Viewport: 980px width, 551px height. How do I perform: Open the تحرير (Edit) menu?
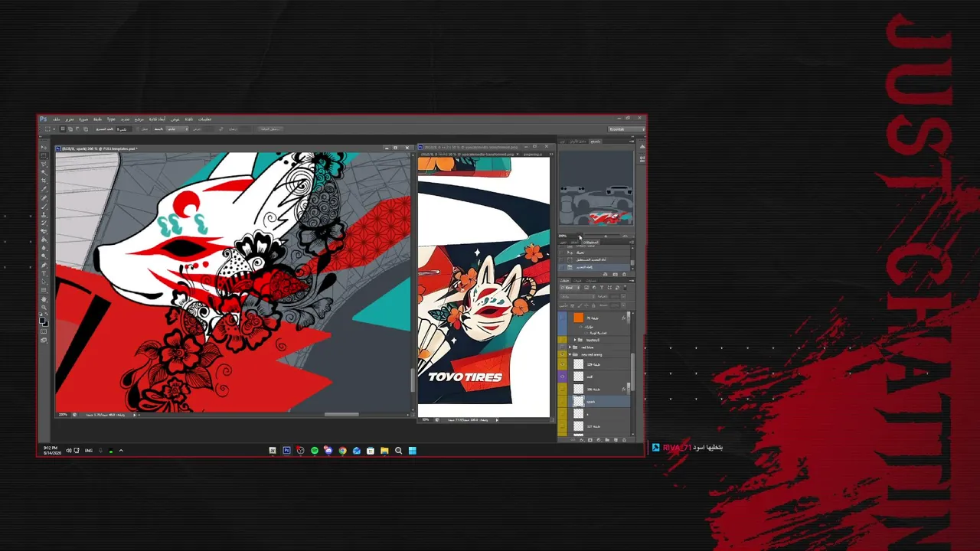69,119
